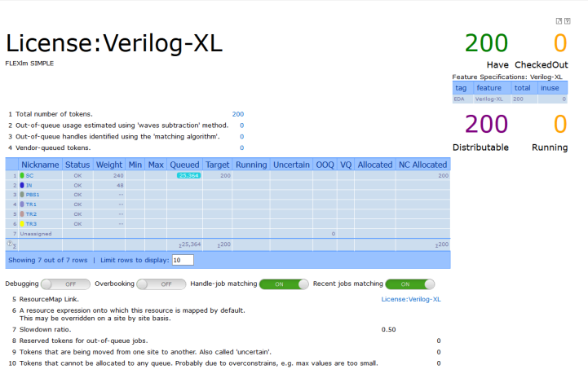Click the blue IN site icon

pyautogui.click(x=22, y=186)
